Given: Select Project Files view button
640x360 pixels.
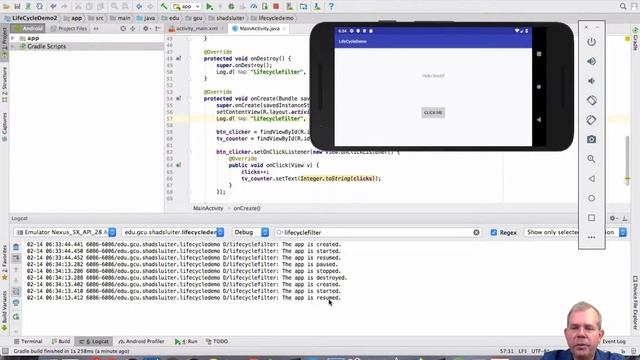Looking at the screenshot, I should [69, 29].
